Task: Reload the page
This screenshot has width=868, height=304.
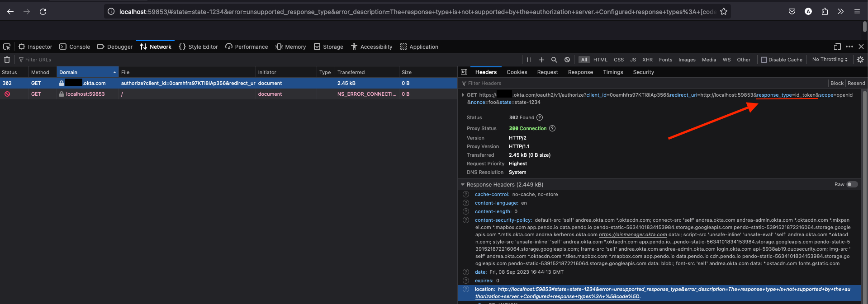Action: coord(43,12)
